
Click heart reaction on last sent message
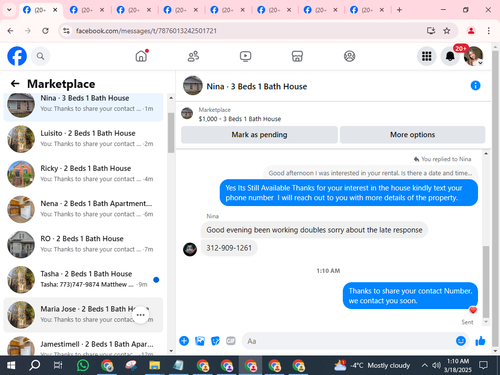473,310
